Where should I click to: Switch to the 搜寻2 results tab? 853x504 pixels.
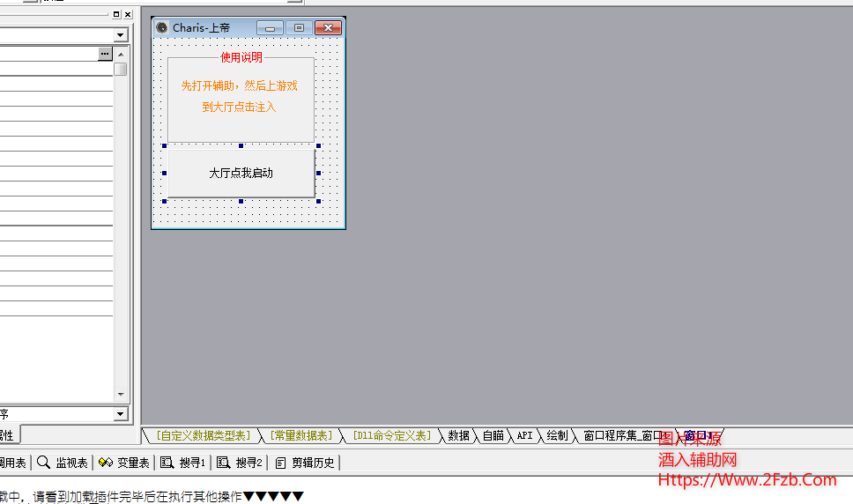[x=241, y=463]
